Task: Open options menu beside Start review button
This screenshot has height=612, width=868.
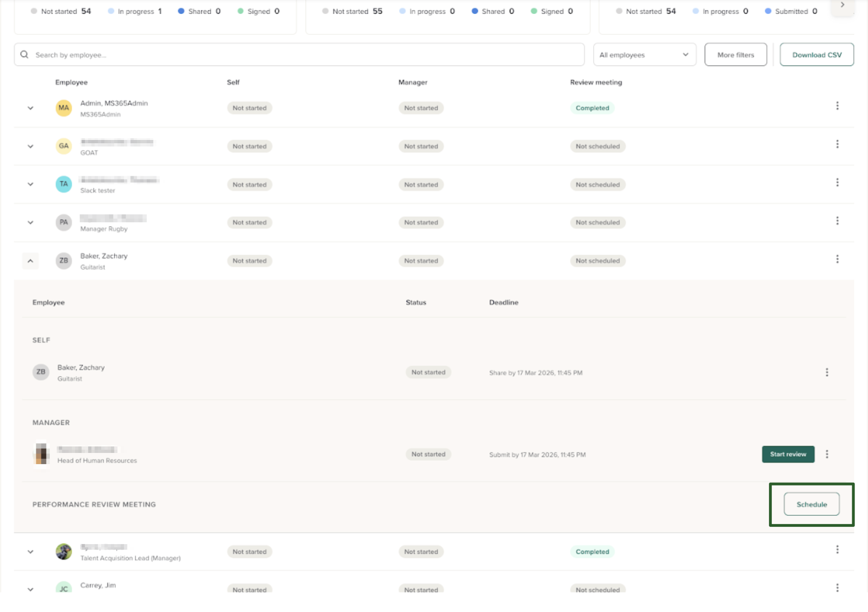Action: point(827,454)
